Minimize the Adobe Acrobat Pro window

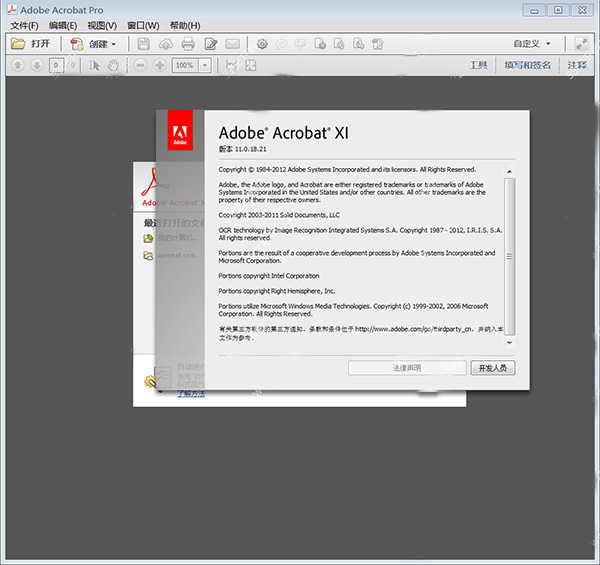coord(534,10)
